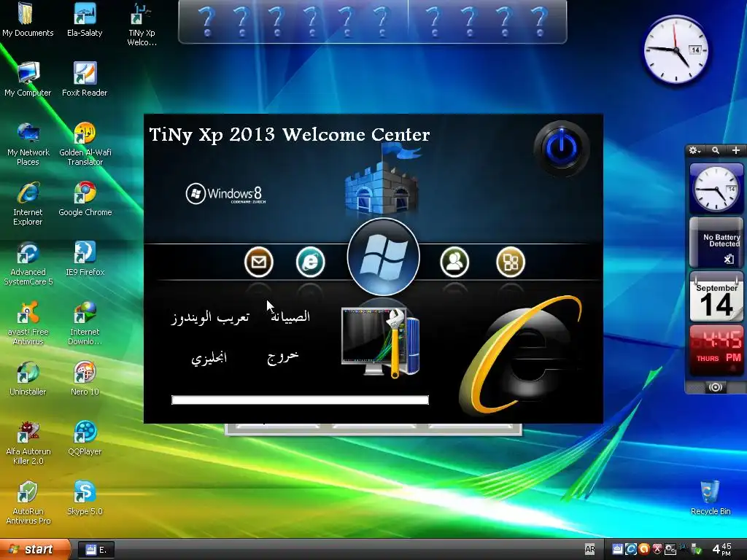747x560 pixels.
Task: Open My Network Places icon
Action: point(28,144)
